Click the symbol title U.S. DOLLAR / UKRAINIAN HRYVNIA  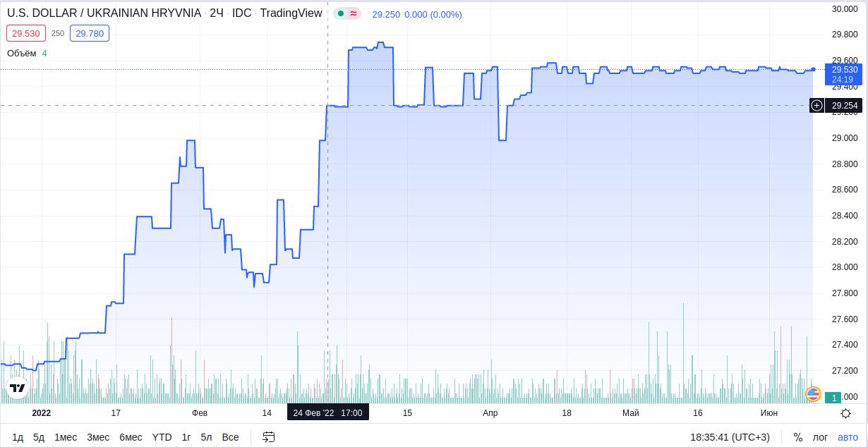coord(104,13)
